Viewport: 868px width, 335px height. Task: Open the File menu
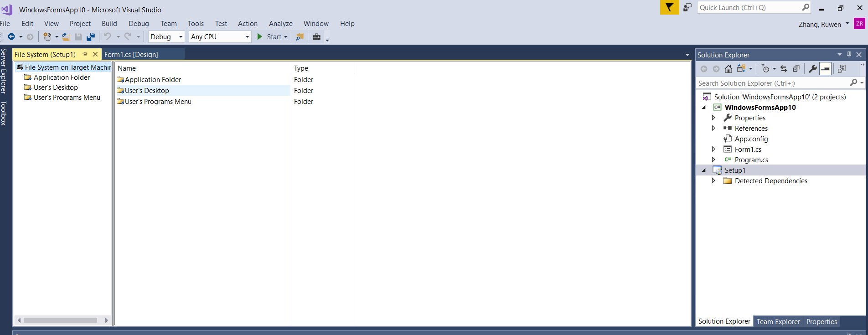pyautogui.click(x=5, y=24)
